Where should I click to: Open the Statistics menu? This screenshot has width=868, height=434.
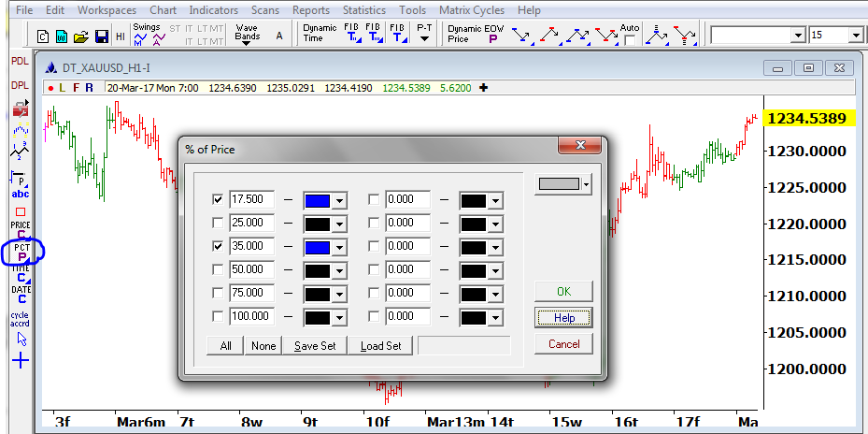pyautogui.click(x=364, y=10)
